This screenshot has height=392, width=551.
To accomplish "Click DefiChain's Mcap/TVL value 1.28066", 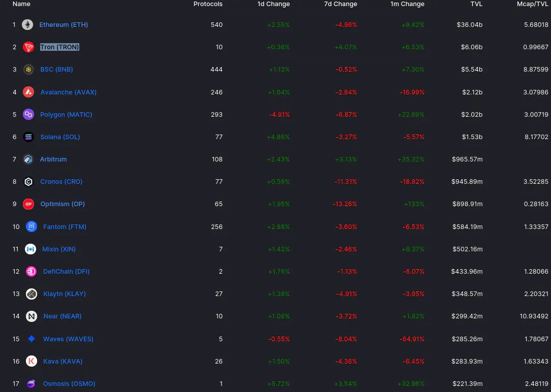I will point(536,271).
